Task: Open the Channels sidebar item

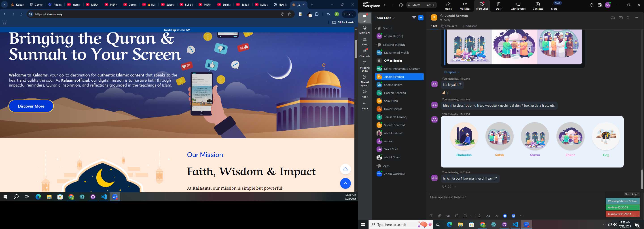Action: point(365,53)
